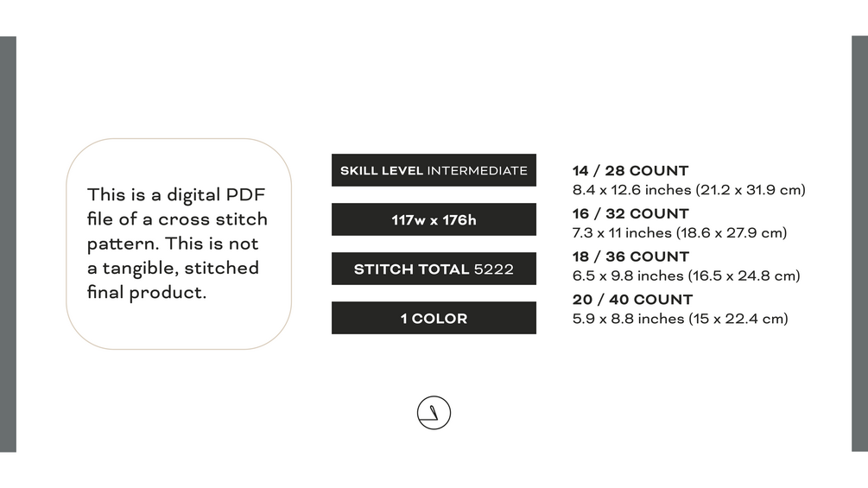This screenshot has height=488, width=868.
Task: Select the STITCH TOTAL 5222 banner
Action: (434, 269)
